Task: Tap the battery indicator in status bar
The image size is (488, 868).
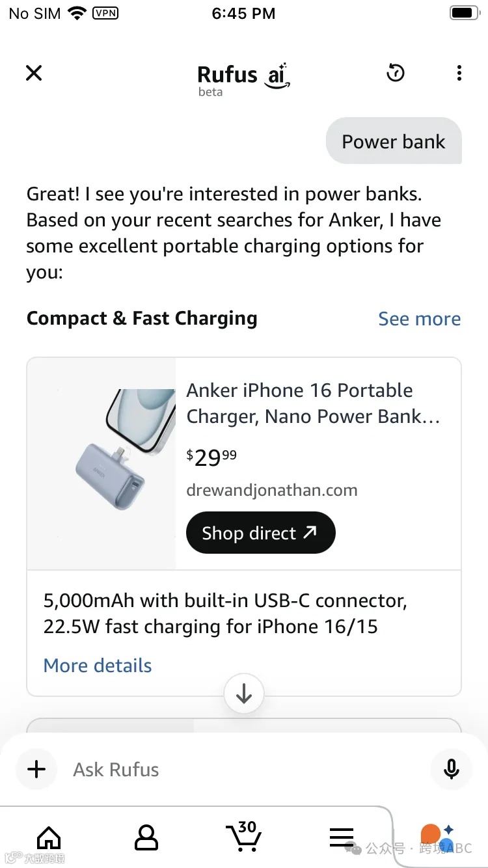Action: point(465,13)
